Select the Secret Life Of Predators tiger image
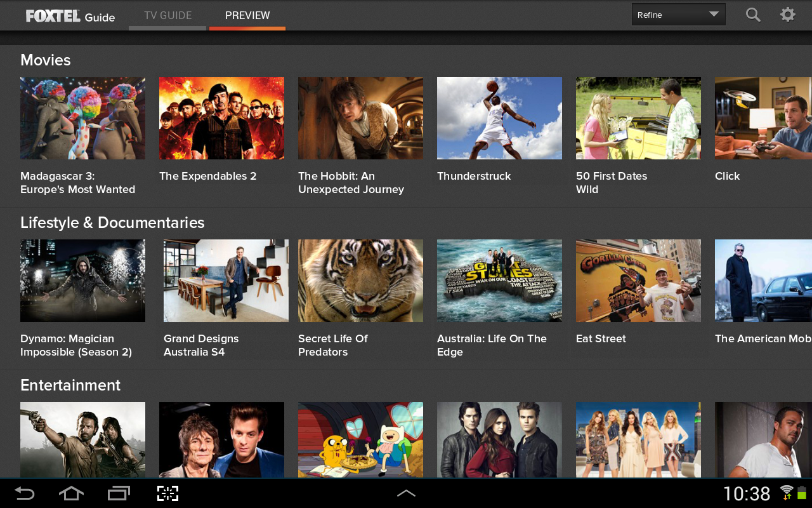The height and width of the screenshot is (508, 812). point(360,281)
